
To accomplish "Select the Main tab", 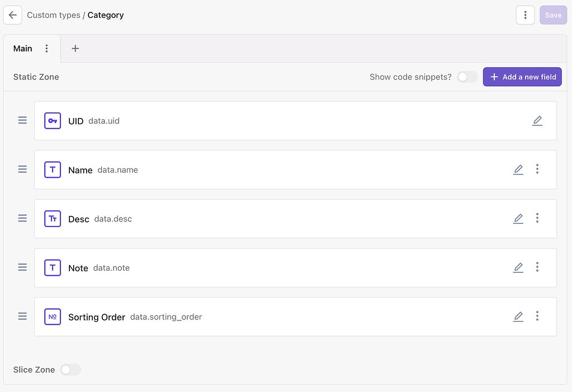I will pos(23,49).
